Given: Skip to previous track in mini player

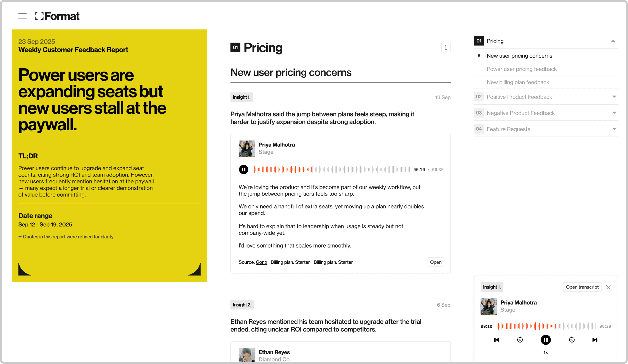Looking at the screenshot, I should pos(497,340).
